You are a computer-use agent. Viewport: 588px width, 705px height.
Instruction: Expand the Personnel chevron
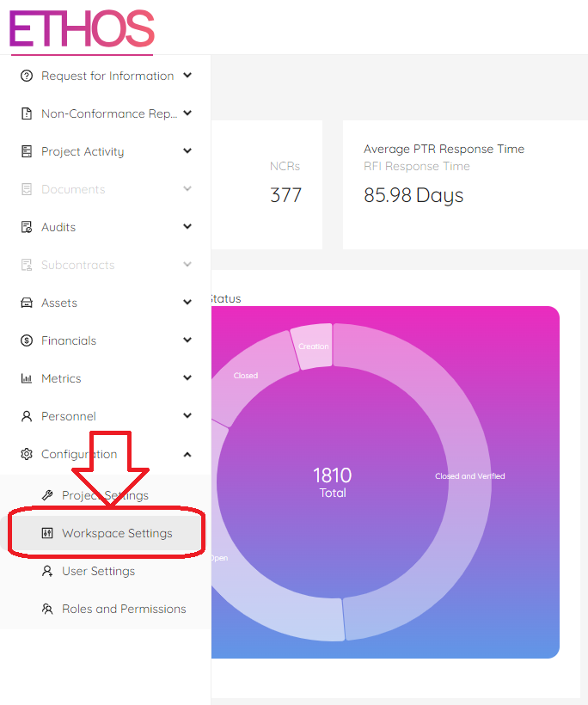tap(187, 415)
